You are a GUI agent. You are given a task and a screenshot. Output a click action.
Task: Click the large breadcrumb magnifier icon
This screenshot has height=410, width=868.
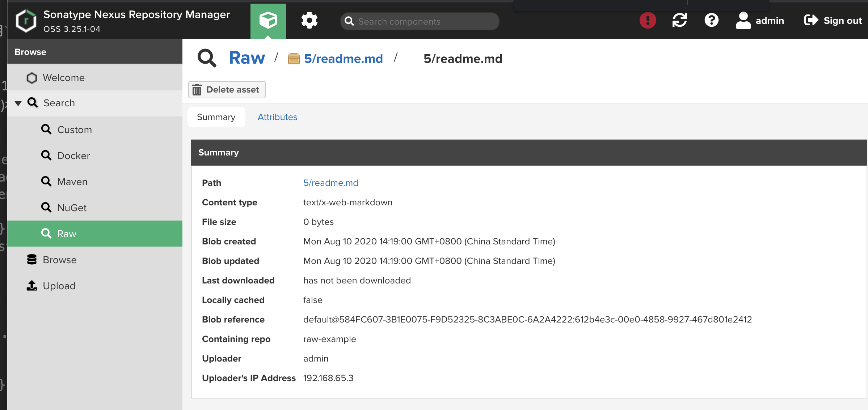click(x=207, y=58)
